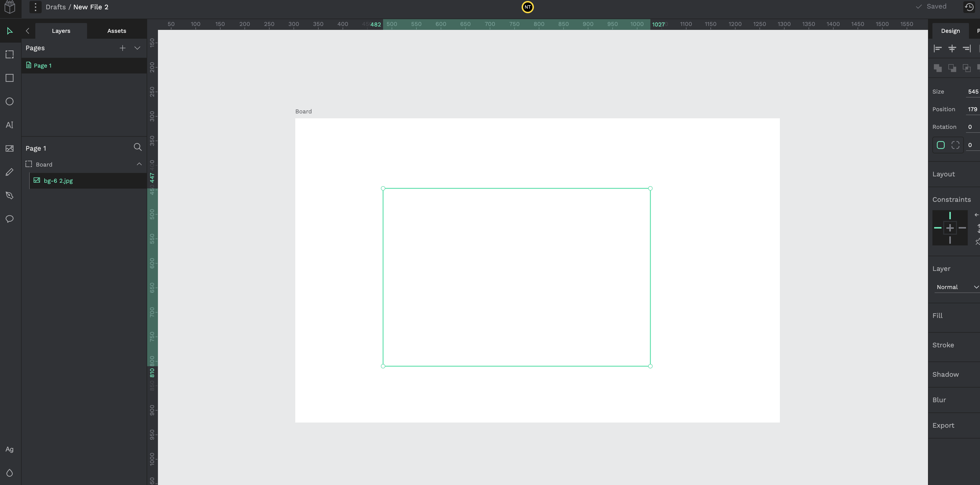Open the color palette droplet at bottom left
Screen dimensions: 980x485
(10, 473)
